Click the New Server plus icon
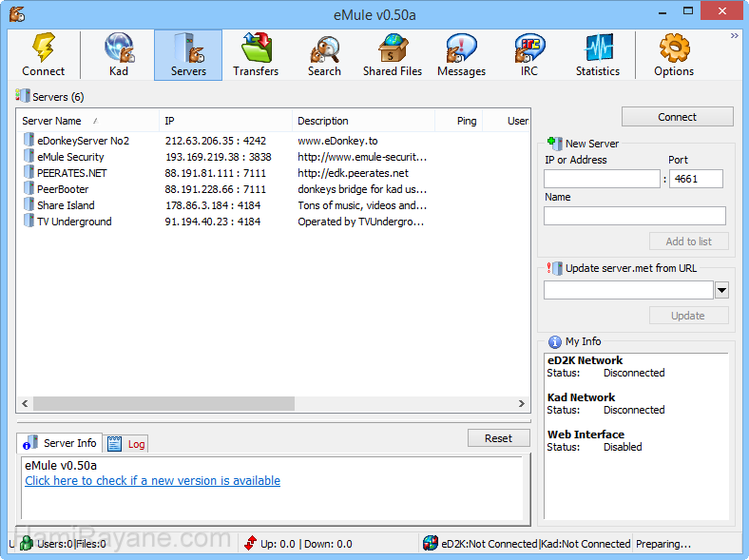The height and width of the screenshot is (560, 749). 554,143
